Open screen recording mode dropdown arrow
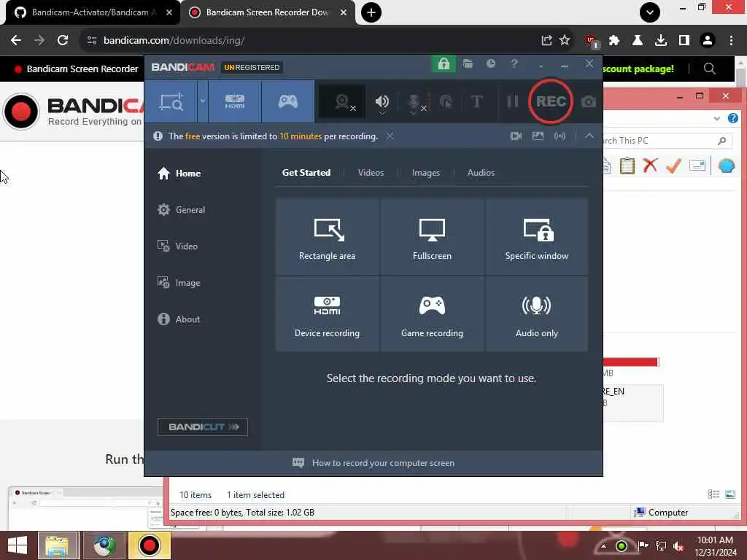This screenshot has width=747, height=560. [x=203, y=101]
